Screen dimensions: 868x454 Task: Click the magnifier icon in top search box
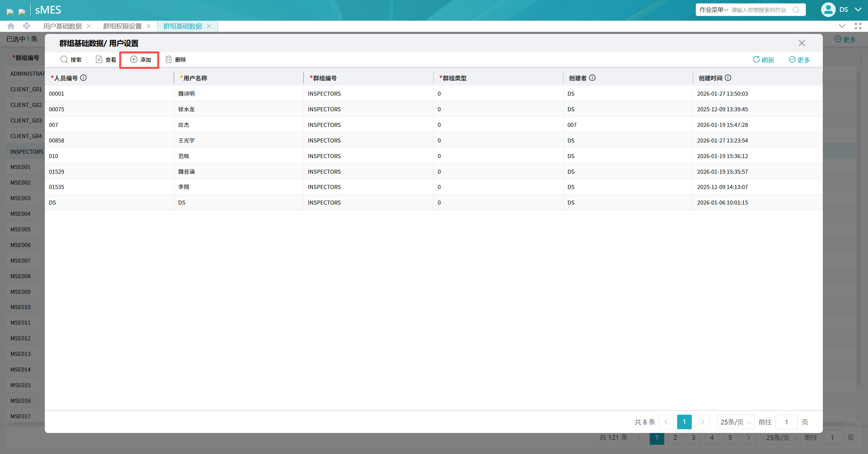(796, 10)
